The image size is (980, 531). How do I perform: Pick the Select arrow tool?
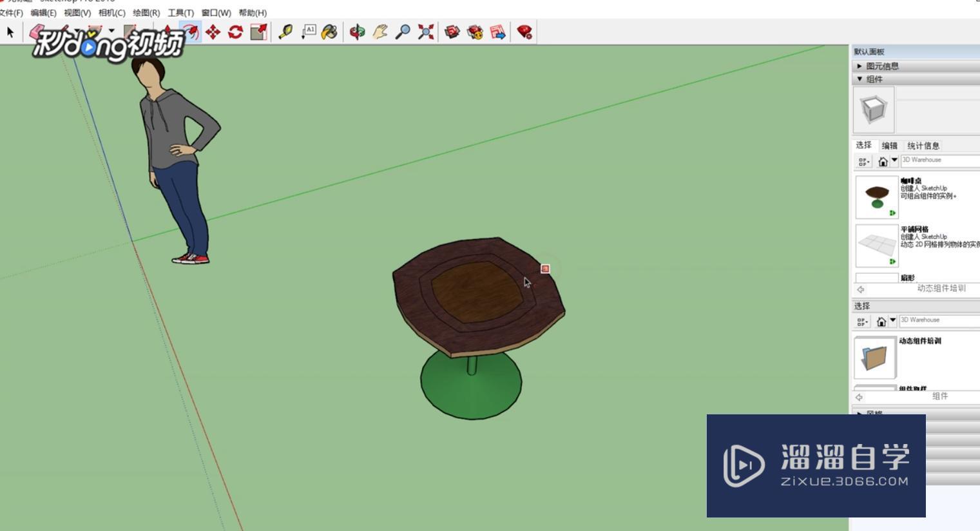pyautogui.click(x=10, y=32)
